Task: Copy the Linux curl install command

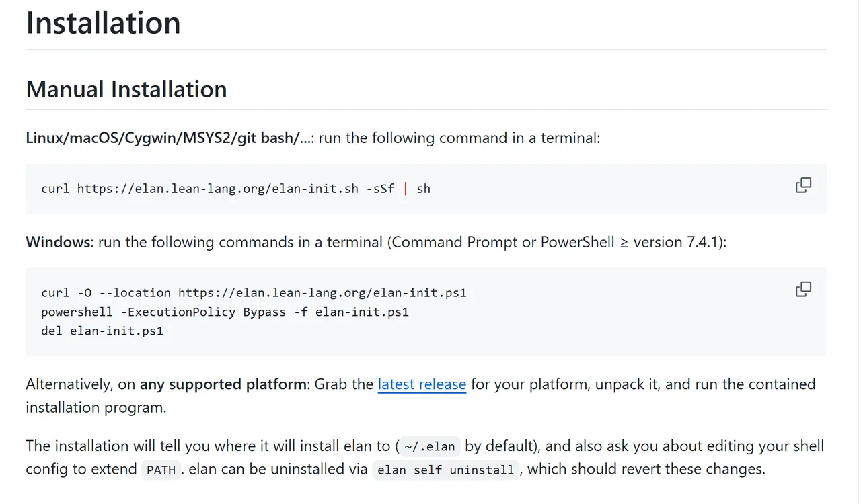Action: point(803,185)
